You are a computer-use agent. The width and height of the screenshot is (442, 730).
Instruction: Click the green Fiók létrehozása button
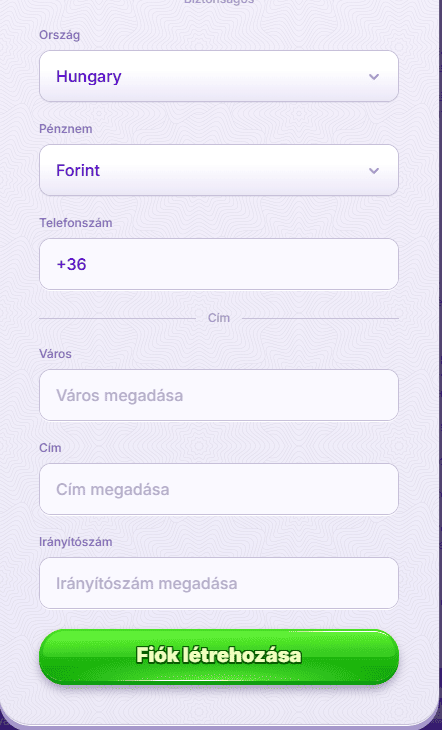(219, 656)
